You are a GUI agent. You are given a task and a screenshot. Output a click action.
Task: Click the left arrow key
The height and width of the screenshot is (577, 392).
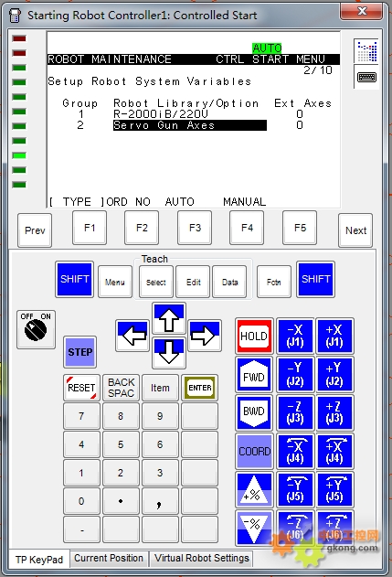coord(132,336)
